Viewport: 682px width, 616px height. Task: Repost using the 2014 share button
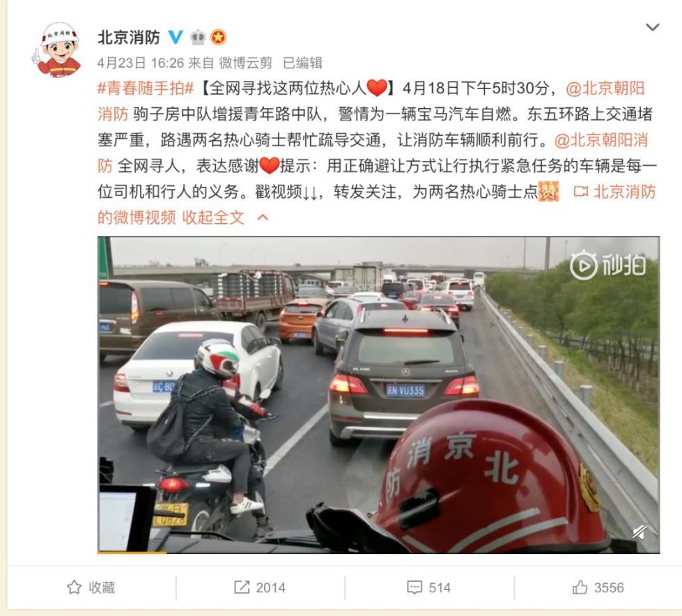pos(260,587)
